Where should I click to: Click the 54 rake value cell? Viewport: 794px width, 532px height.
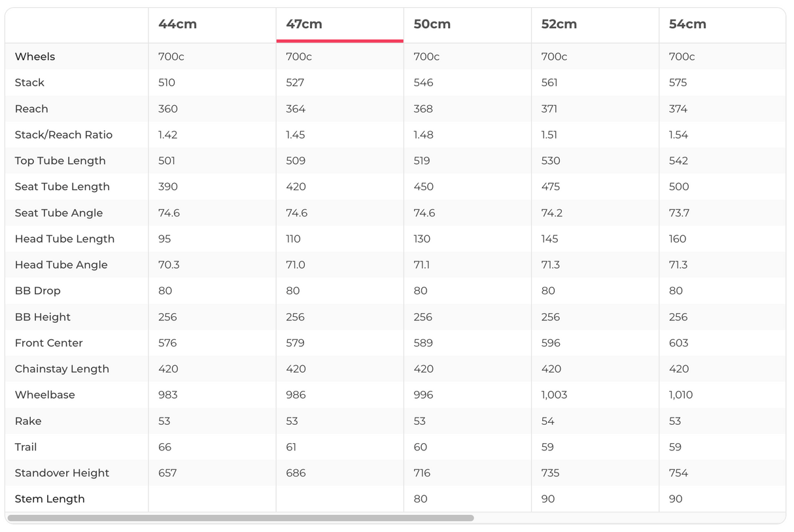point(547,421)
